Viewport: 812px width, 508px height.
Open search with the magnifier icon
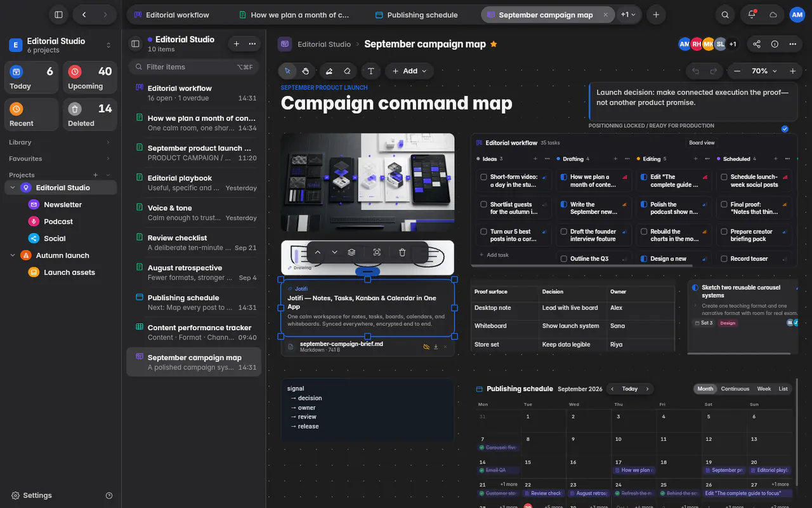(725, 15)
